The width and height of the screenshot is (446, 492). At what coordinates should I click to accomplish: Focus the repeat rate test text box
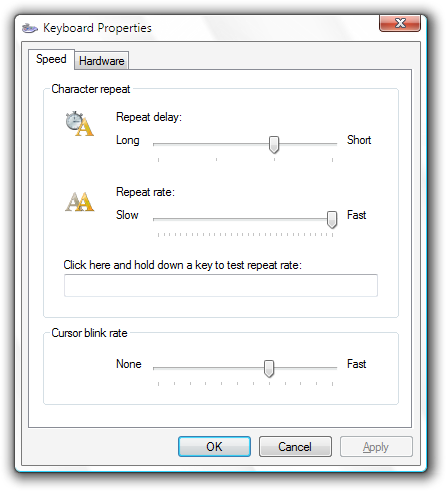[221, 285]
